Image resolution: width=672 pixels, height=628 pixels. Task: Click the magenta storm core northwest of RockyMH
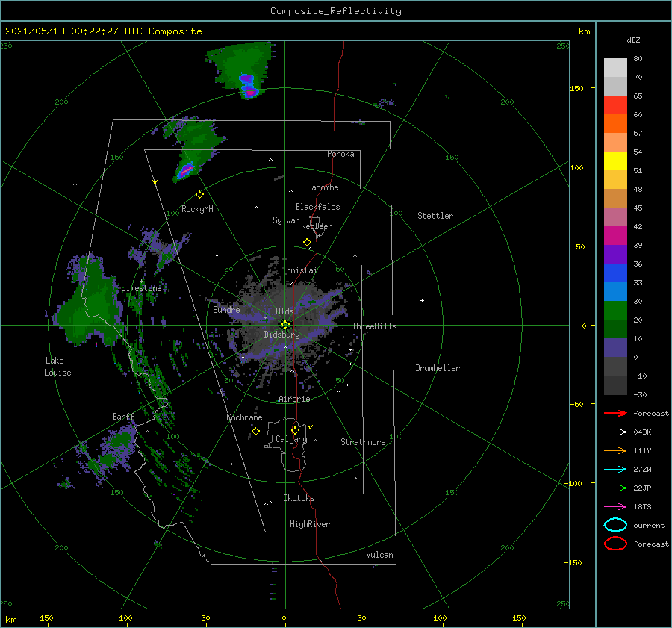186,170
